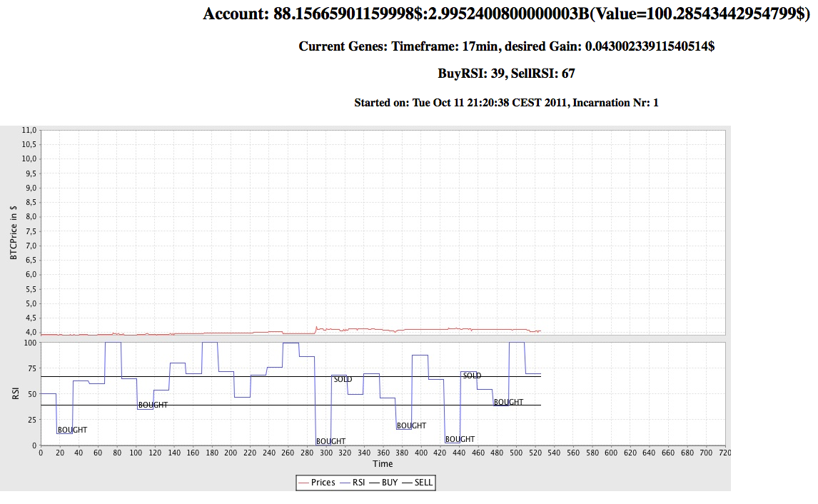Click the BOUGHT marker near time 440 at bottom
Image resolution: width=818 pixels, height=504 pixels.
[460, 439]
